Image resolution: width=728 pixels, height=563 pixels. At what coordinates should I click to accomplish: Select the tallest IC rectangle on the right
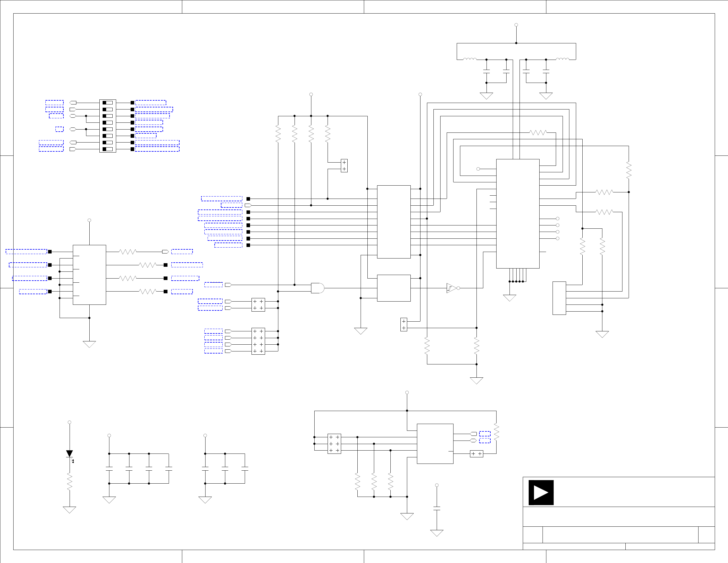pyautogui.click(x=518, y=214)
